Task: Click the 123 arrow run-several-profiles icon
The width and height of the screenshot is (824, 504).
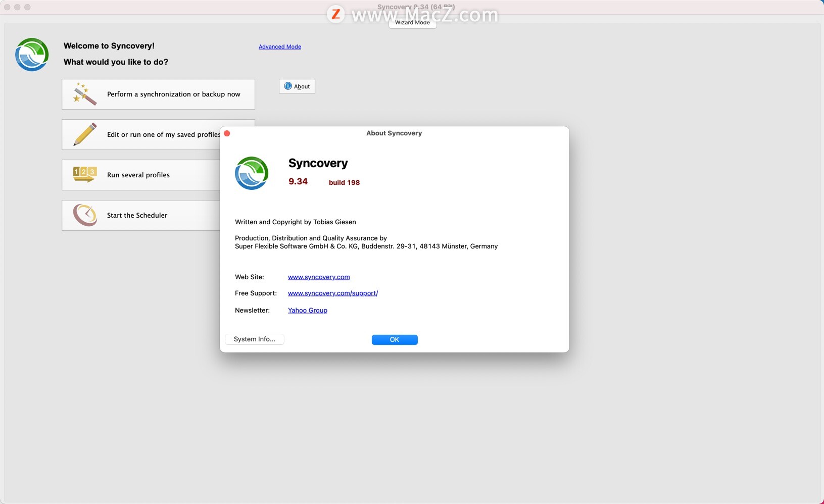Action: pos(84,174)
